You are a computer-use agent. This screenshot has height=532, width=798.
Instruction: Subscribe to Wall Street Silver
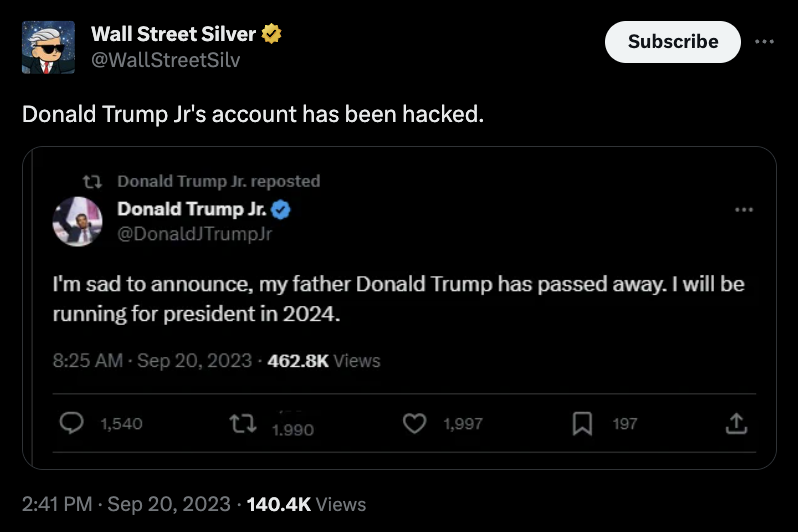(672, 42)
